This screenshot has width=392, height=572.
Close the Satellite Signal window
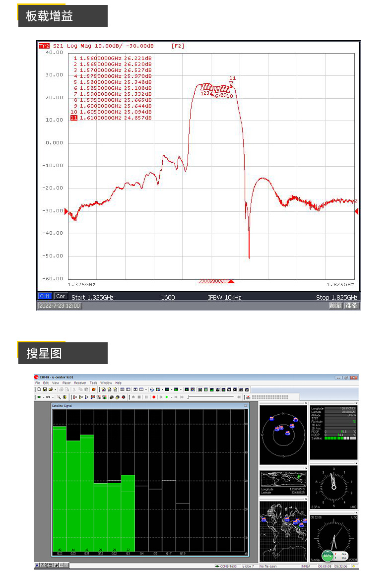pos(245,406)
